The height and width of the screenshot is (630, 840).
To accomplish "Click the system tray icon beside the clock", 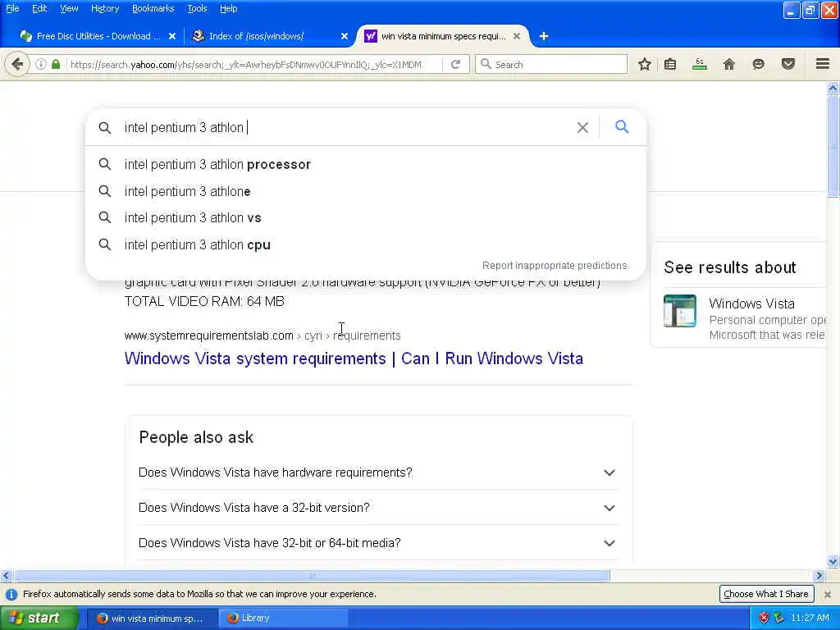I will [779, 618].
